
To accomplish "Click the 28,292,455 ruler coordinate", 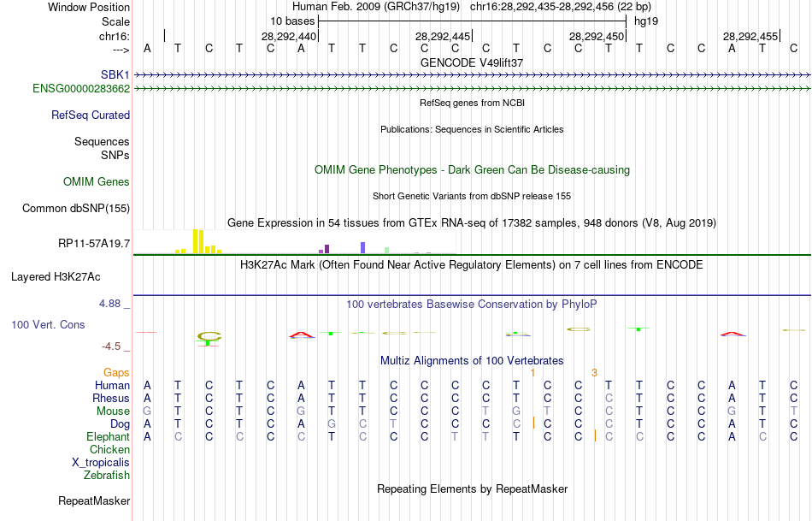I will (750, 36).
